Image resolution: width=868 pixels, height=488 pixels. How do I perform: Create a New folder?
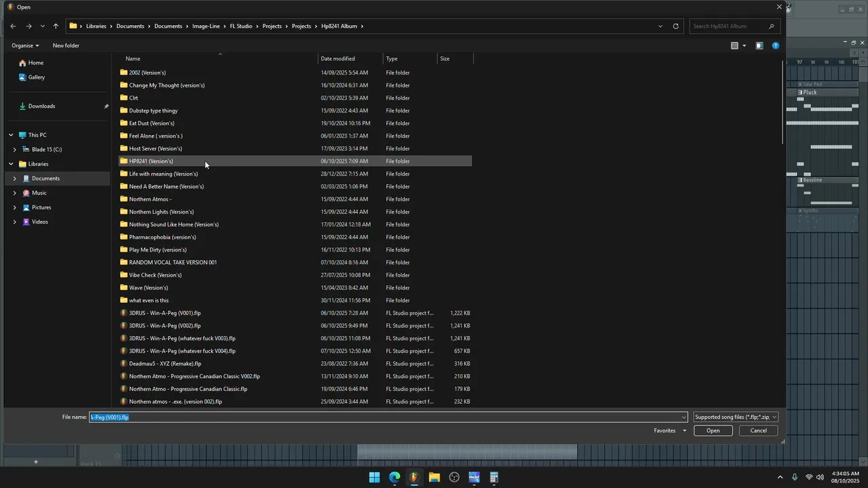click(x=66, y=45)
